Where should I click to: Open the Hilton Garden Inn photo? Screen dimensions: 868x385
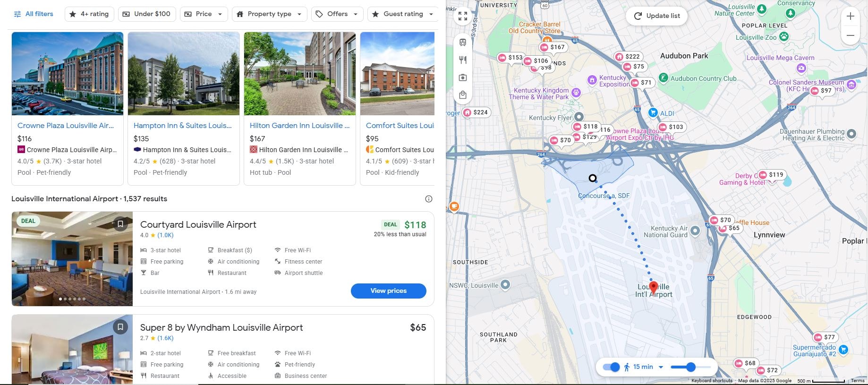pyautogui.click(x=300, y=74)
